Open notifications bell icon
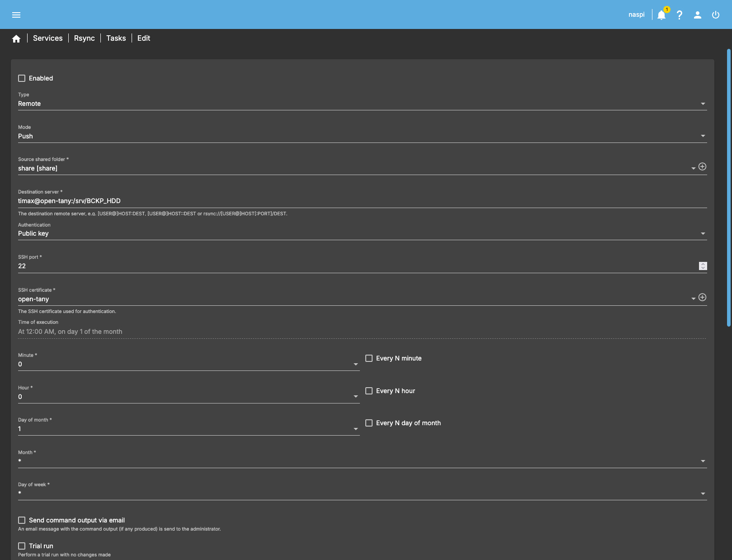The image size is (732, 560). [661, 15]
